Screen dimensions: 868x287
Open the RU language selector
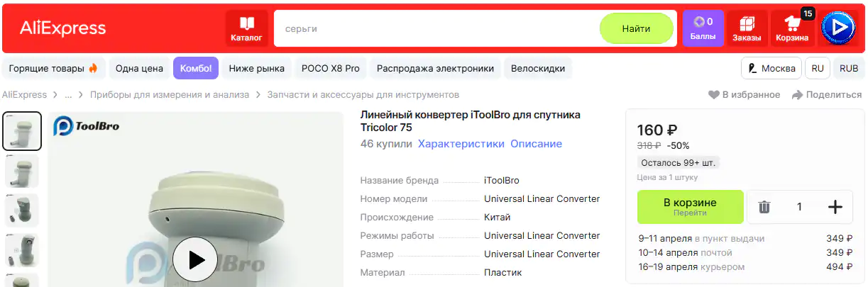818,69
